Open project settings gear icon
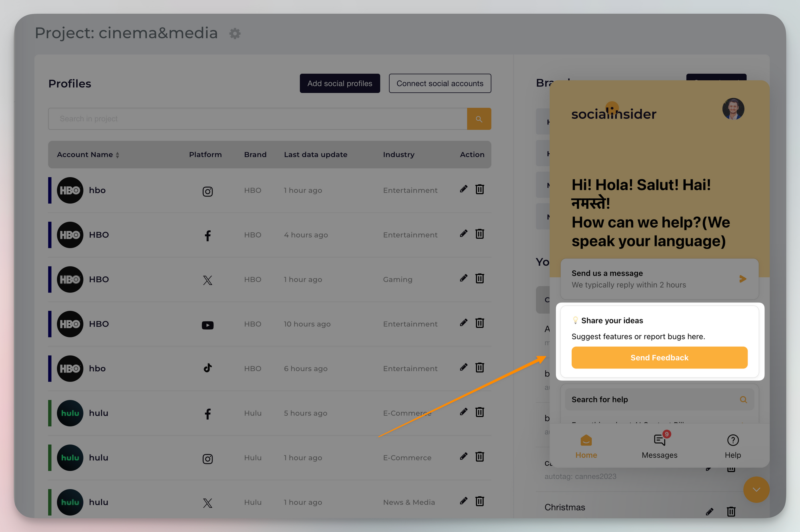Image resolution: width=800 pixels, height=532 pixels. 235,33
